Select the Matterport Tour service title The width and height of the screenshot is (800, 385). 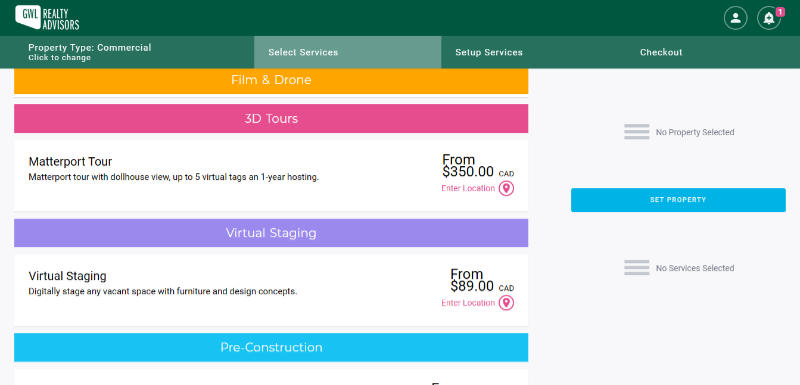tap(70, 162)
